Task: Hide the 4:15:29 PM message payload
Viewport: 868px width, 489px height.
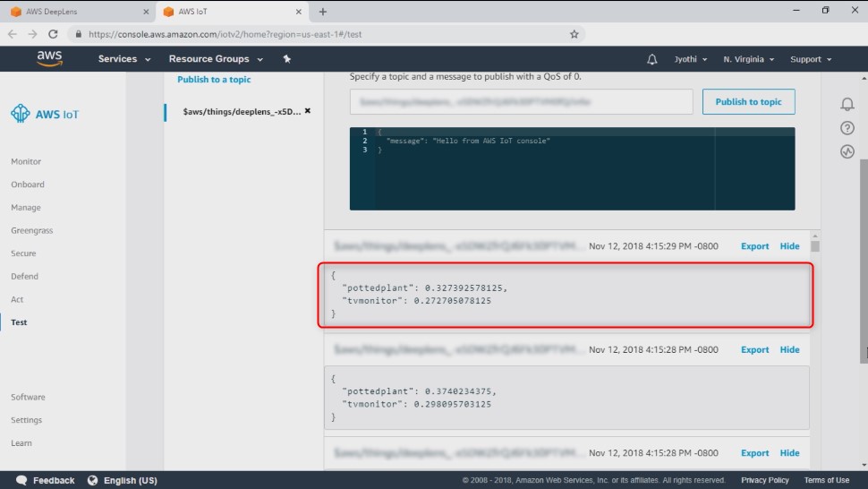Action: tap(789, 246)
